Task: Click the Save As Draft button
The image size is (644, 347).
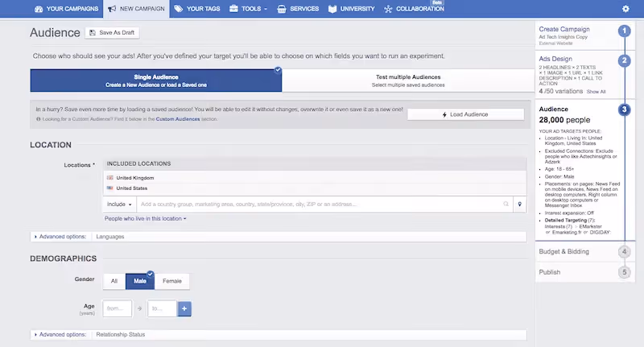Action: coord(112,32)
